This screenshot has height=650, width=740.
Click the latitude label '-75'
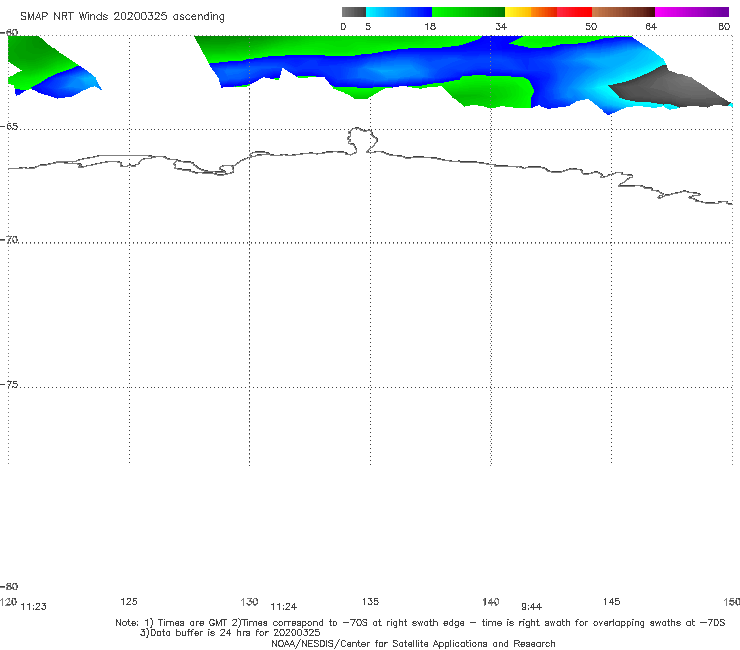(x=9, y=385)
